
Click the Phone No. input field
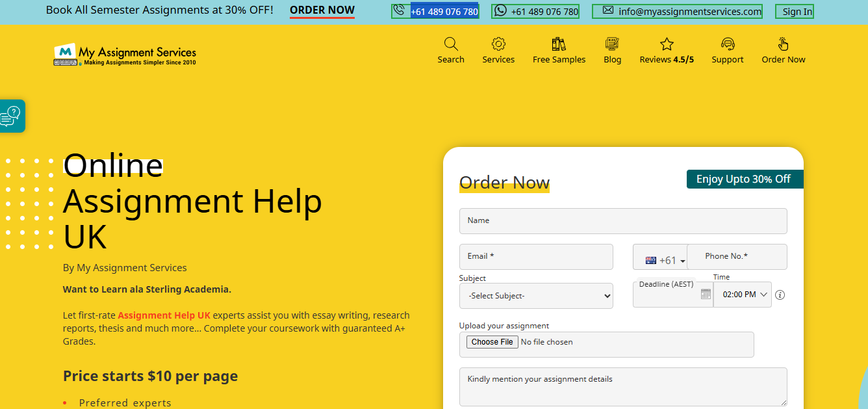[x=737, y=257]
